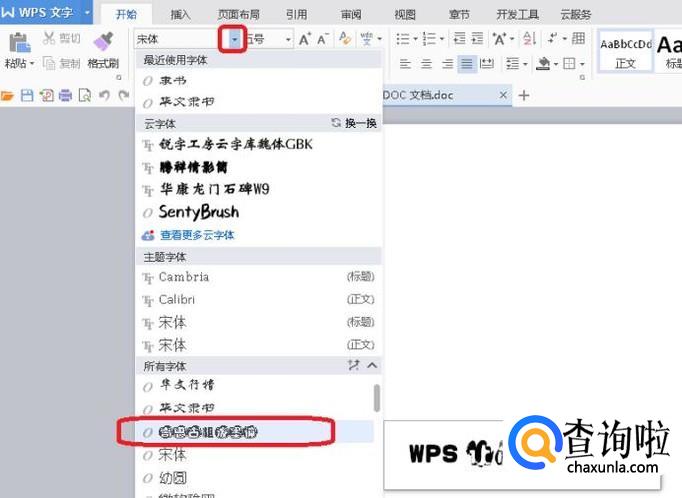Select 隶书 from recently used fonts

coord(258,80)
